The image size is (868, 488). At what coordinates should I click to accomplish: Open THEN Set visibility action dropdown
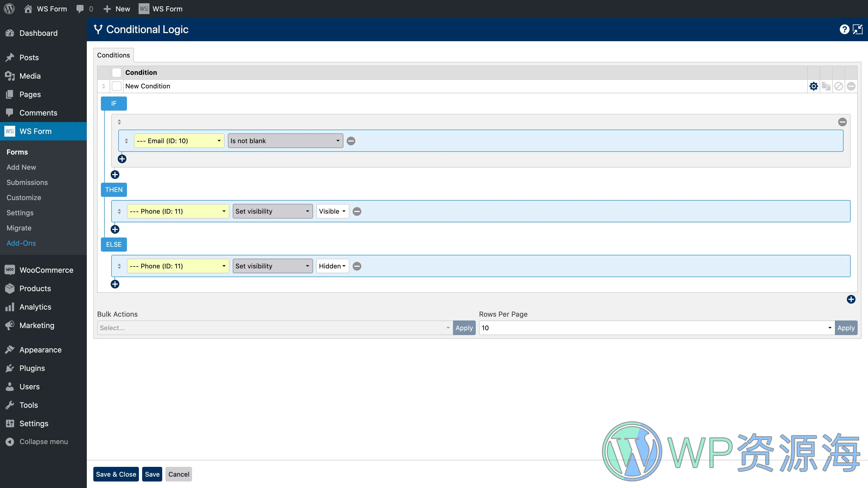(x=273, y=211)
